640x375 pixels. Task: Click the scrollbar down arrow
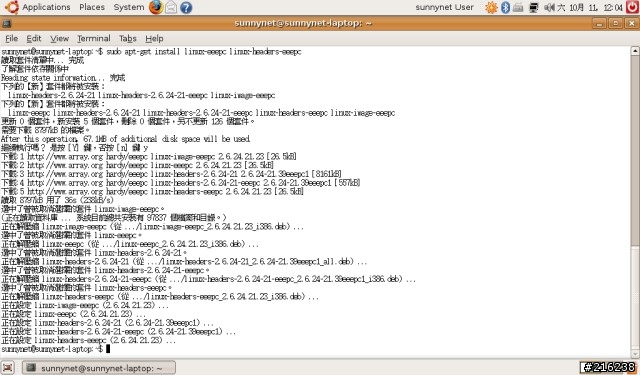(635, 354)
